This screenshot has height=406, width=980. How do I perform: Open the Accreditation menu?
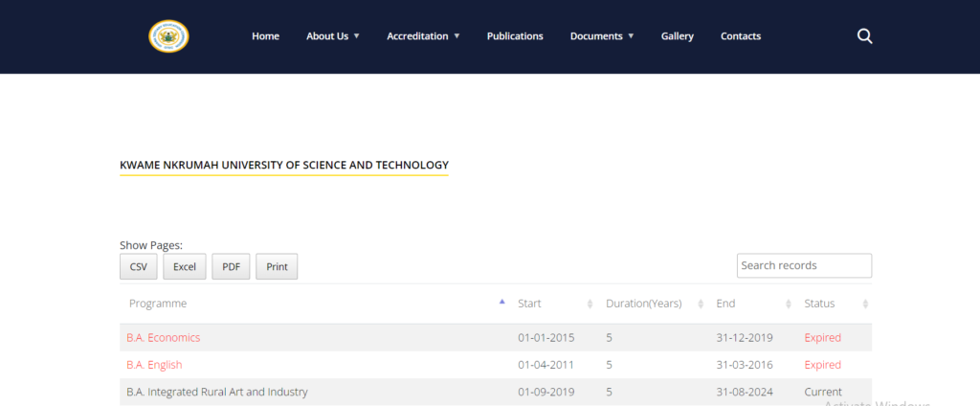pos(417,36)
